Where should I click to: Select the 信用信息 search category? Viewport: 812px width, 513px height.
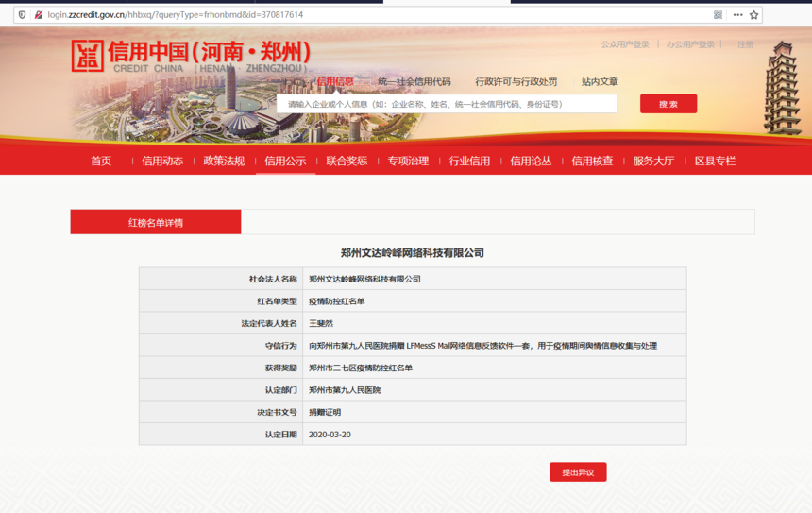(x=335, y=82)
